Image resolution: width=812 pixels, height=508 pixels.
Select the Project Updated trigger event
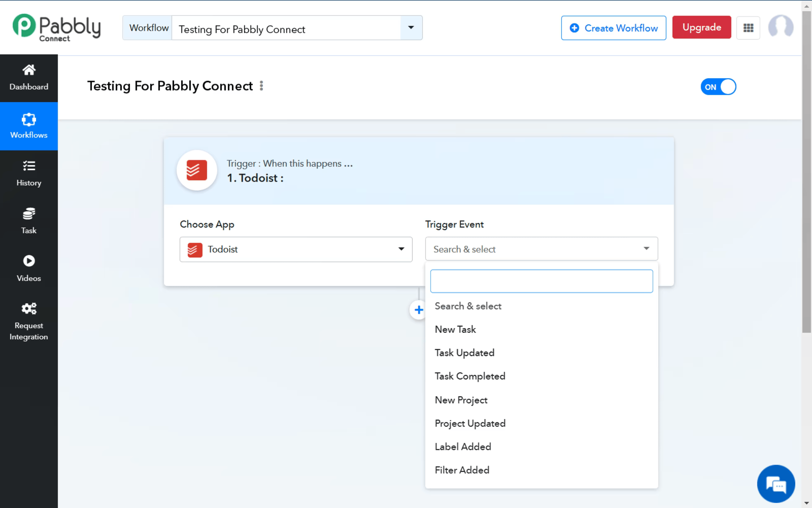click(x=541, y=423)
